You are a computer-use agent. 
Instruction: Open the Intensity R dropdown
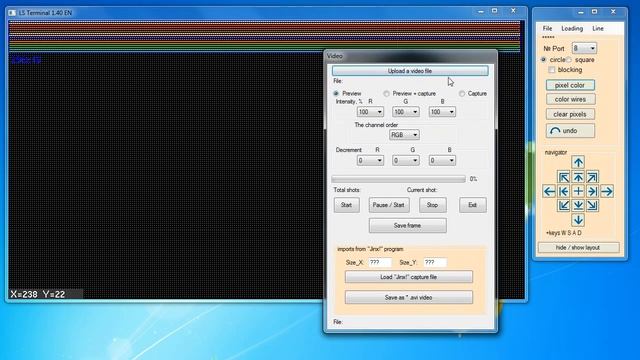pos(370,112)
